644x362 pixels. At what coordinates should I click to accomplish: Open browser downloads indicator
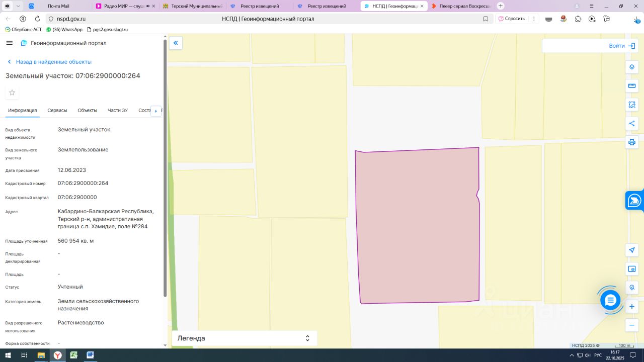coord(636,19)
